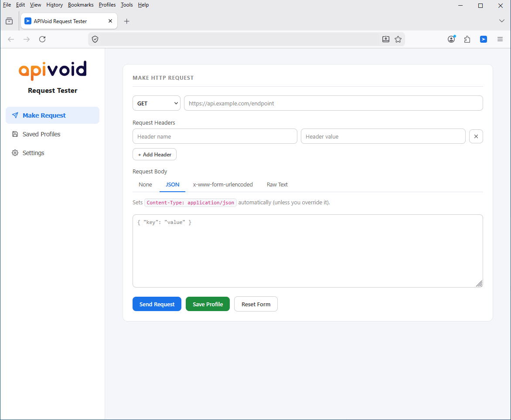Open the extensions puzzle icon
The height and width of the screenshot is (420, 511).
[467, 39]
